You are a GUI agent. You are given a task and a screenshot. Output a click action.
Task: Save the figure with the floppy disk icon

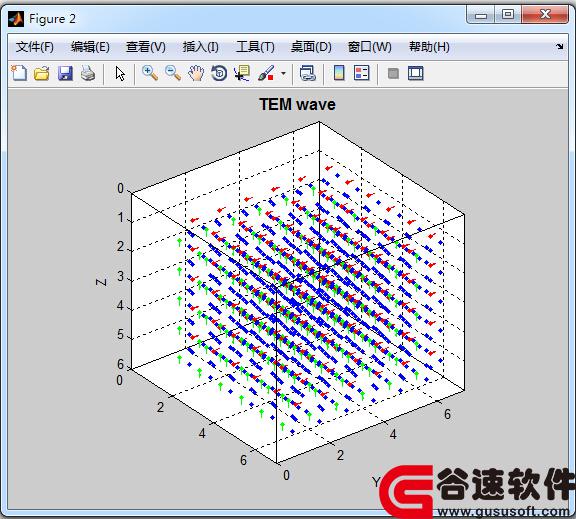pos(65,73)
